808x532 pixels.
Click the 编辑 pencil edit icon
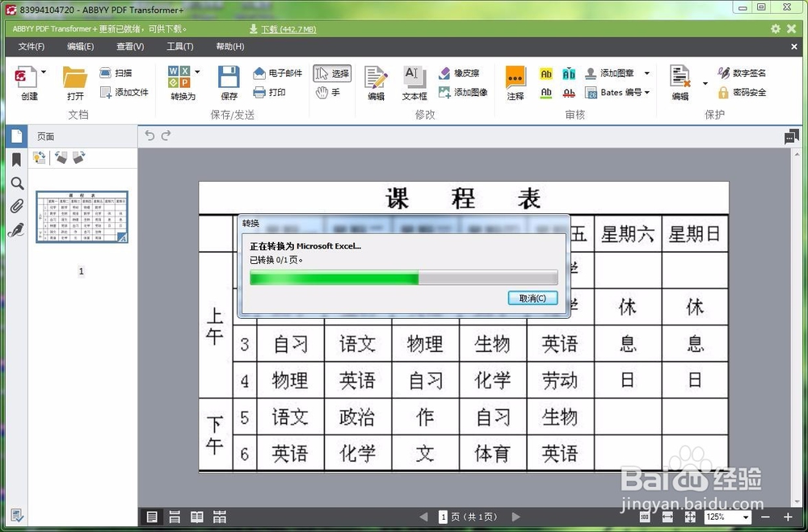[377, 77]
